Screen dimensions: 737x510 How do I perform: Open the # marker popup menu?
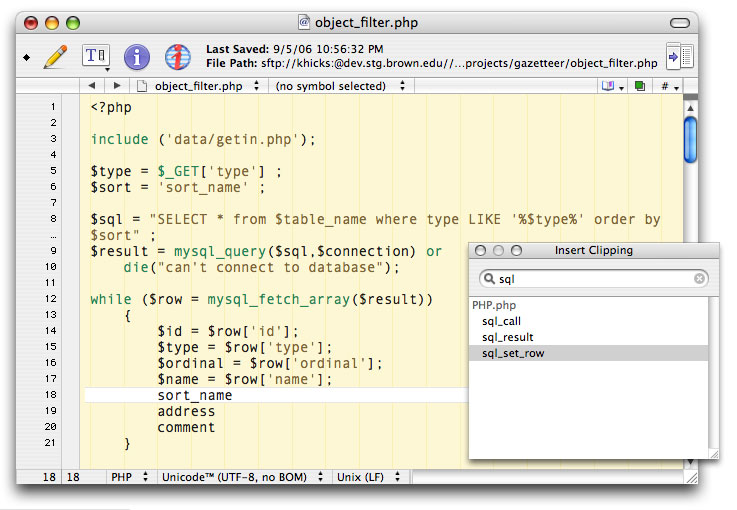[x=669, y=86]
